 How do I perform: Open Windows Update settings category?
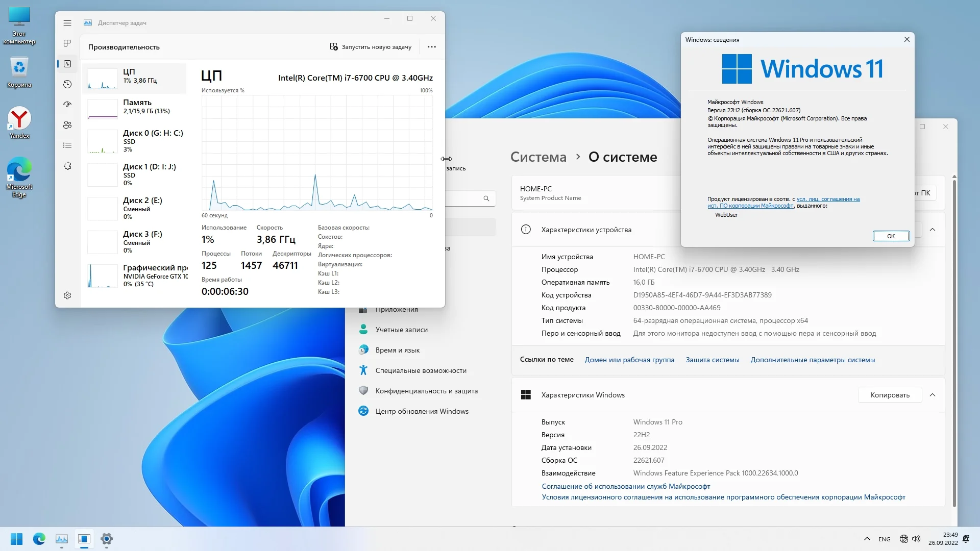(422, 411)
